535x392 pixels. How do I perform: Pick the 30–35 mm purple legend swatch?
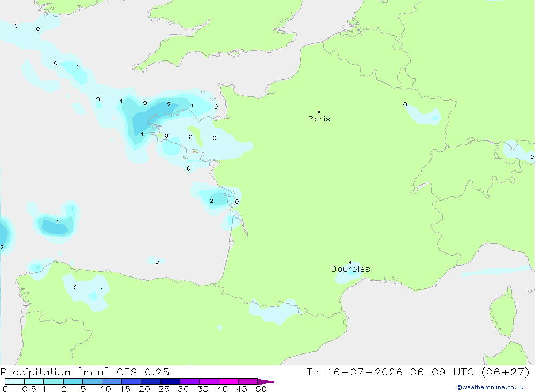190,381
